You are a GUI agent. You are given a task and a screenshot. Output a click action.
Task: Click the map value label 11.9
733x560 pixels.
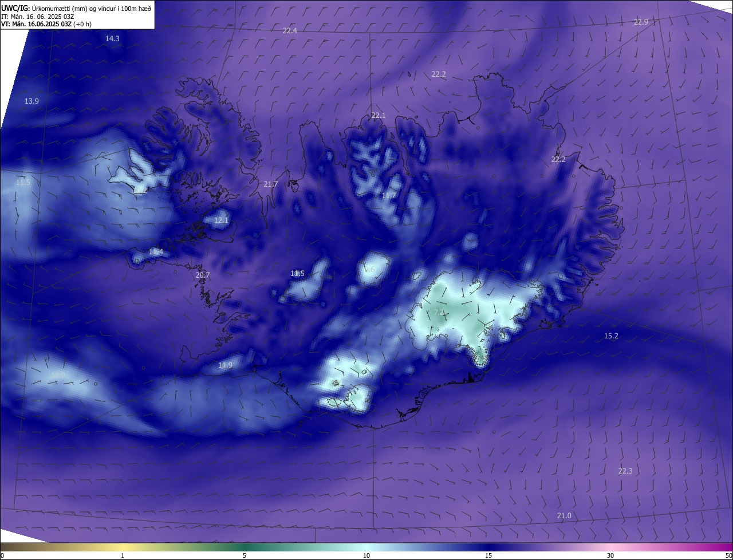coord(226,365)
